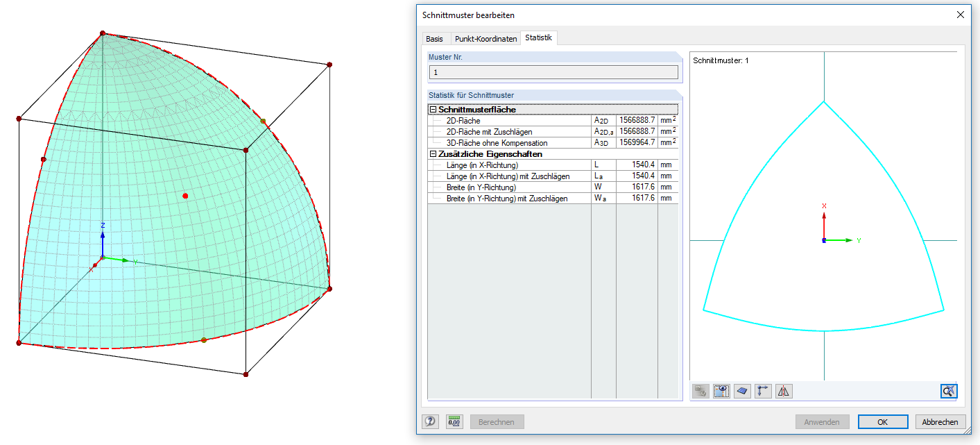The image size is (980, 445).
Task: Collapse the Schnittmusterfläche group
Action: 433,110
